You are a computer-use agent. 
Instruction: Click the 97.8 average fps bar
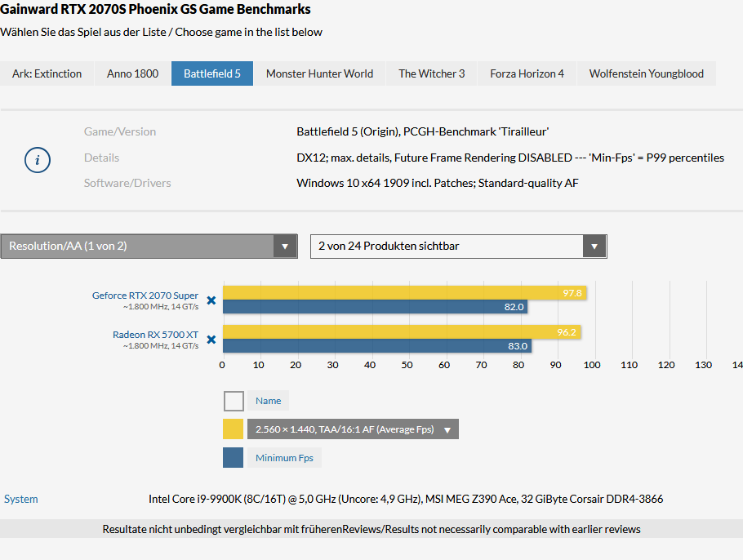pos(405,293)
